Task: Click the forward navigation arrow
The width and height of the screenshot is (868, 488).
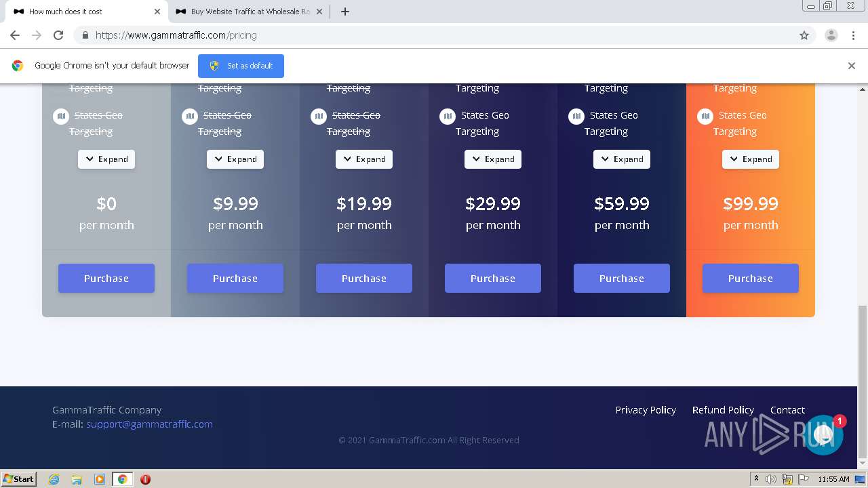Action: 37,35
